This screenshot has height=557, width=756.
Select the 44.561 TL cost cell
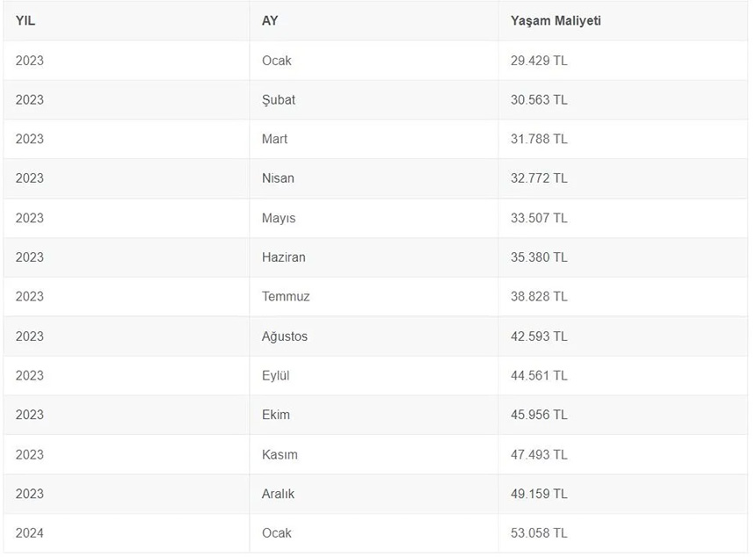click(x=539, y=375)
